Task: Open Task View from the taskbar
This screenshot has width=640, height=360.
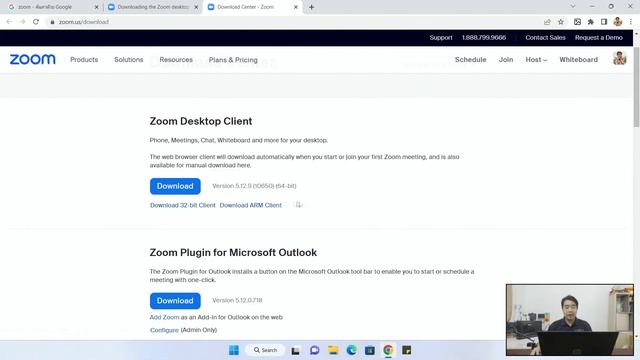Action: [x=296, y=350]
